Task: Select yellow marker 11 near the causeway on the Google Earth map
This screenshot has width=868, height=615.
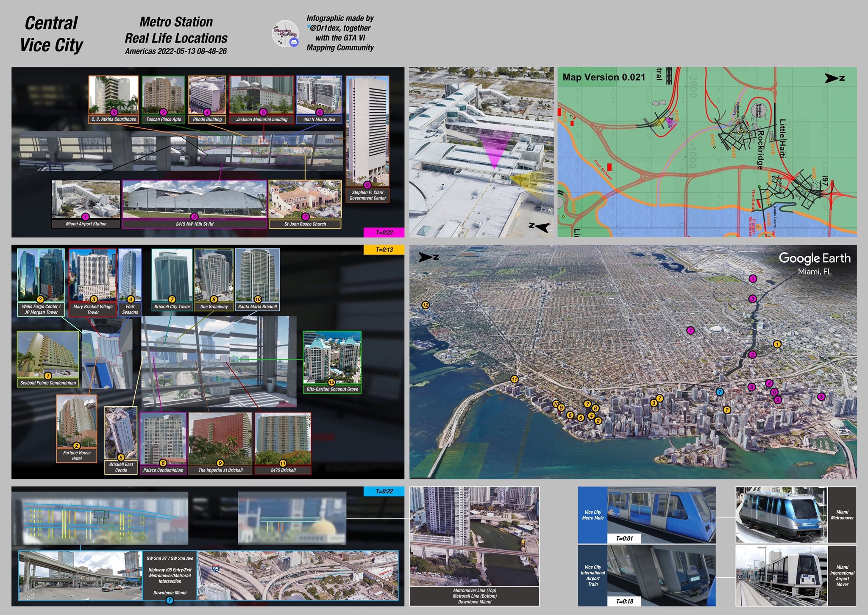Action: click(514, 379)
